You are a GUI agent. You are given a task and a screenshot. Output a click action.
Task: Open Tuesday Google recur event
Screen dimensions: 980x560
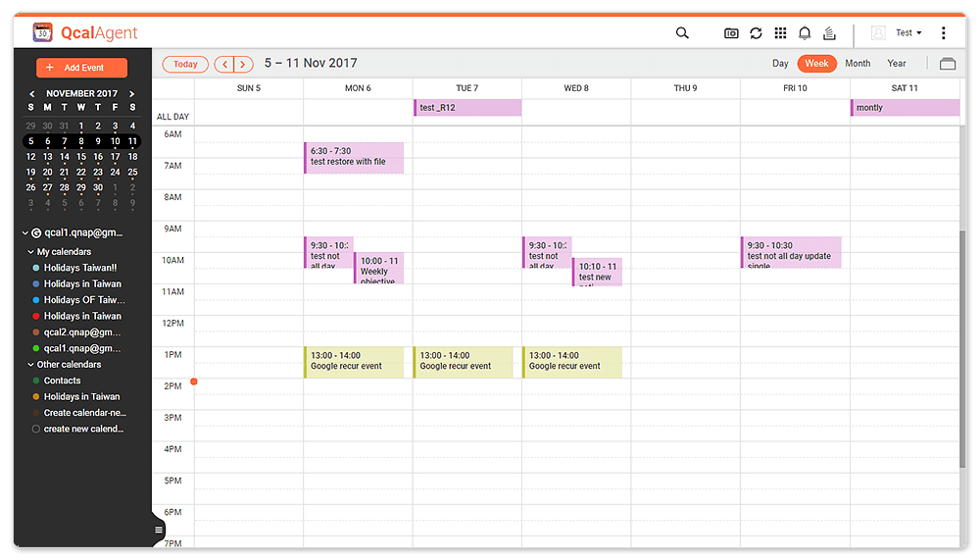click(464, 362)
